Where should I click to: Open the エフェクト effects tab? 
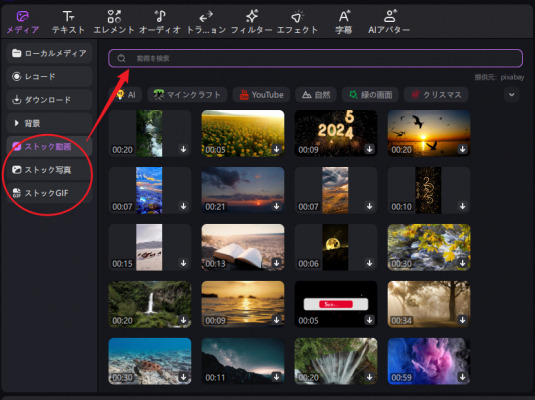[297, 22]
